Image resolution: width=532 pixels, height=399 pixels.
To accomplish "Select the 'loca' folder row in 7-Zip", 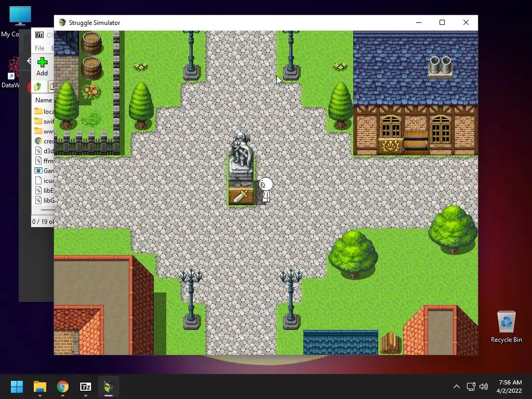I will coord(44,111).
